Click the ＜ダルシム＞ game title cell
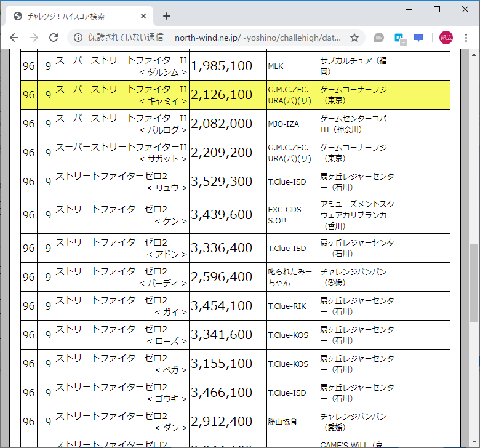The height and width of the screenshot is (448, 480). click(x=121, y=66)
